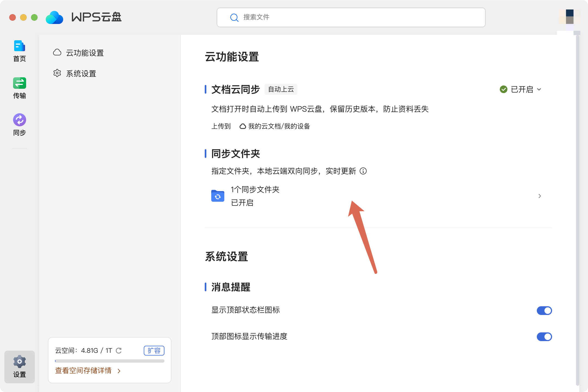Toggle 顶部图标显示传输进度 switch

click(x=544, y=337)
